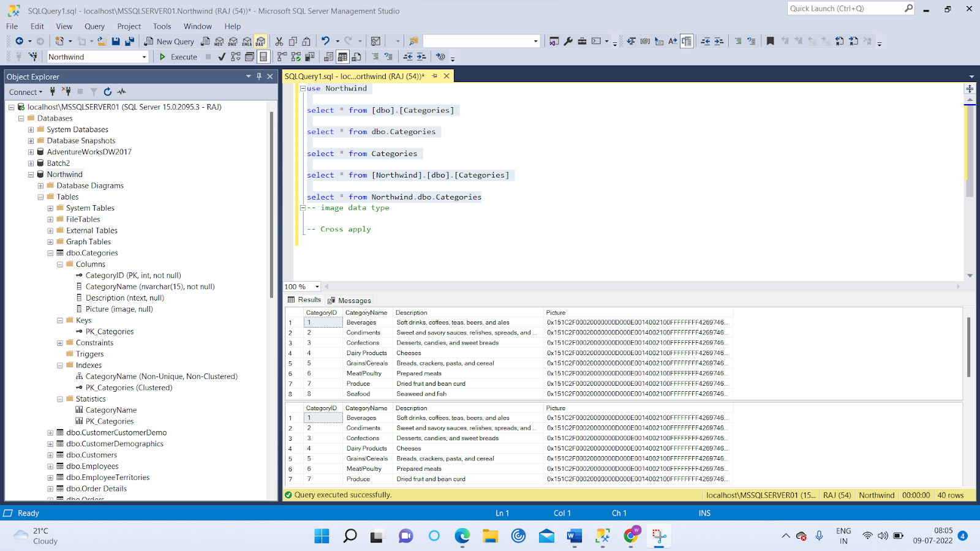Open the Toolbox icon

pyautogui.click(x=582, y=41)
